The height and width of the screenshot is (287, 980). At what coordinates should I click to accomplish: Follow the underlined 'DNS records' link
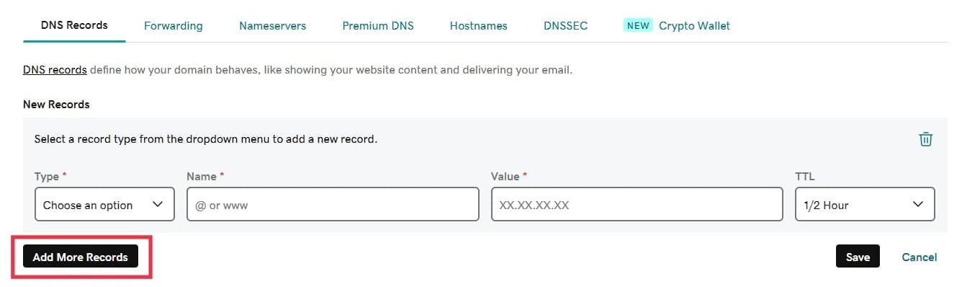pyautogui.click(x=55, y=70)
